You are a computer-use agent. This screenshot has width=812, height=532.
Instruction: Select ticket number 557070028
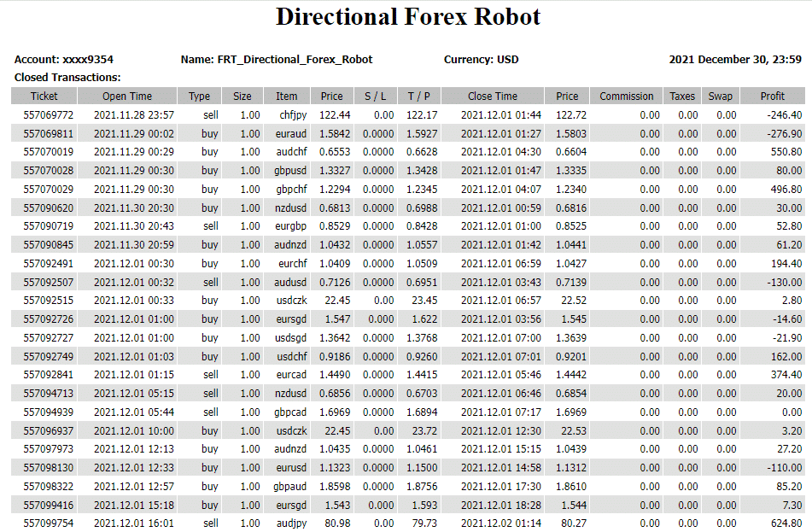point(48,171)
